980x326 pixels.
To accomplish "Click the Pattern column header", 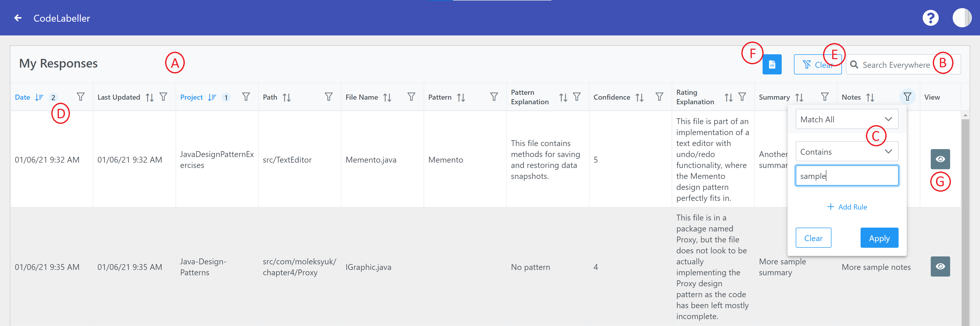I will 440,97.
